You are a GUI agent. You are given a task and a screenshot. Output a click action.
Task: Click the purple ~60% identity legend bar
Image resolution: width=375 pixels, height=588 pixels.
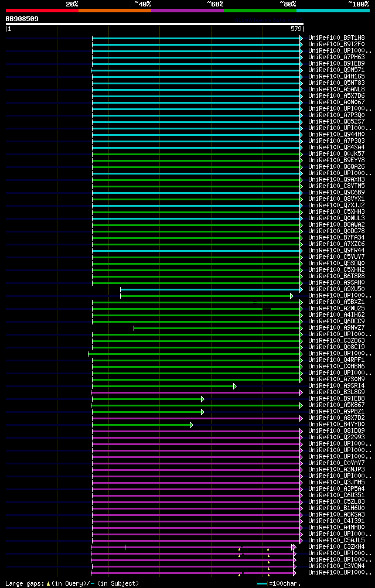[187, 11]
